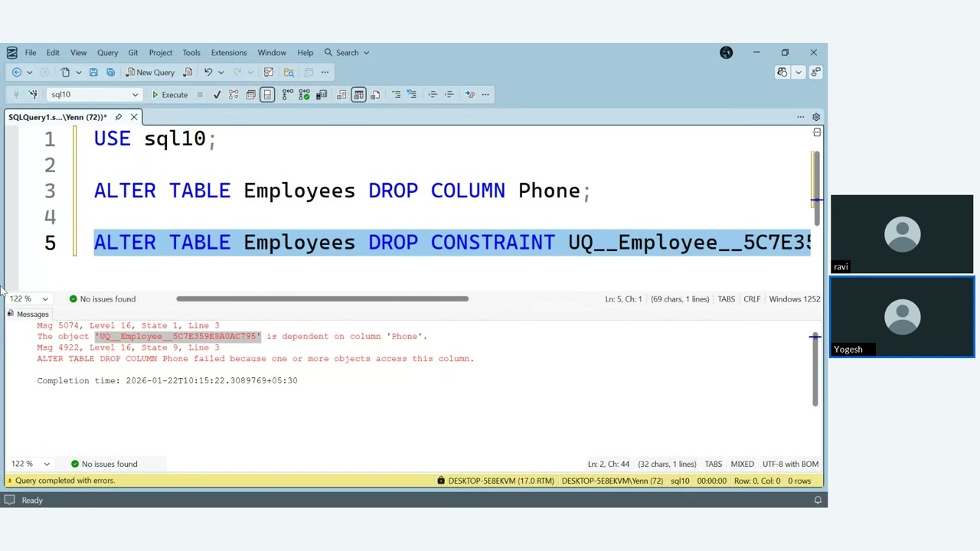Click the results to file icon
The image size is (980, 551).
tap(375, 94)
